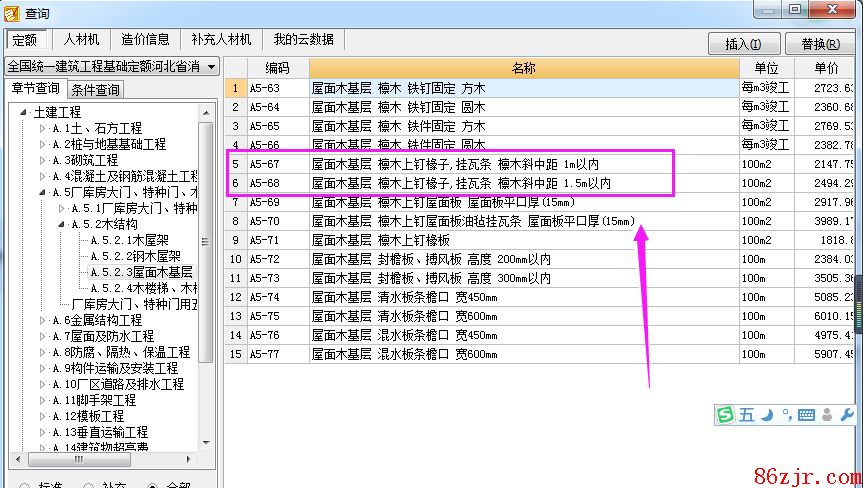Toggle the moon half-width icon in IME bar
This screenshot has height=488, width=863.
[x=767, y=415]
